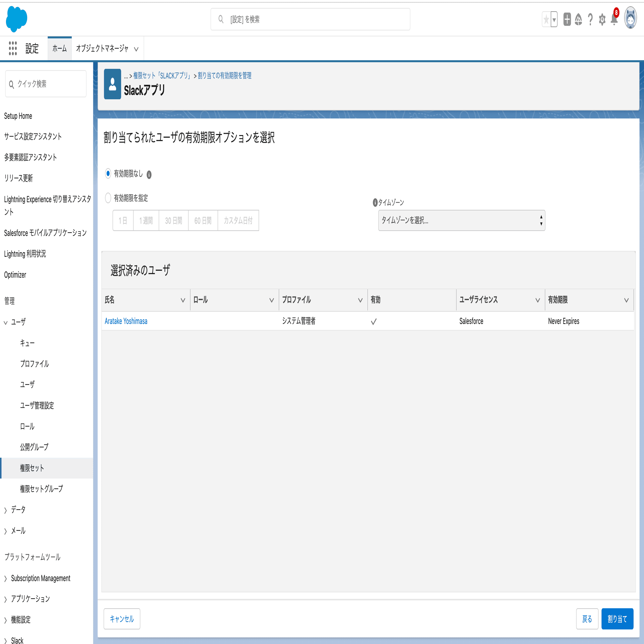644x644 pixels.
Task: Expand the 機能設定 tree section
Action: pyautogui.click(x=5, y=620)
